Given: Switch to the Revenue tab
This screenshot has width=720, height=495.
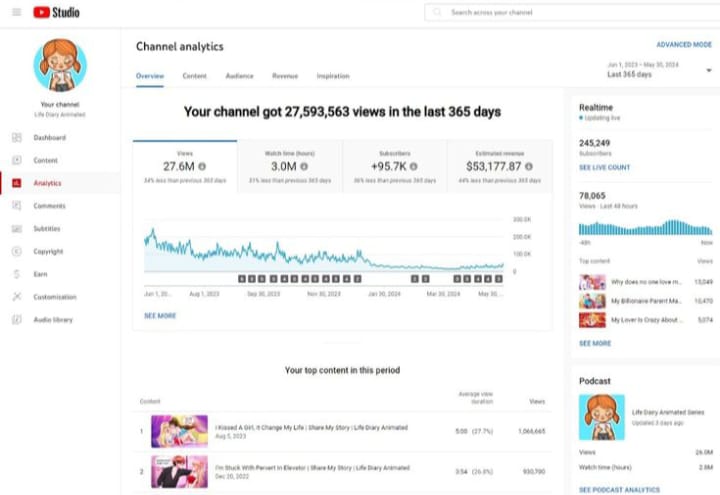Looking at the screenshot, I should click(x=285, y=76).
